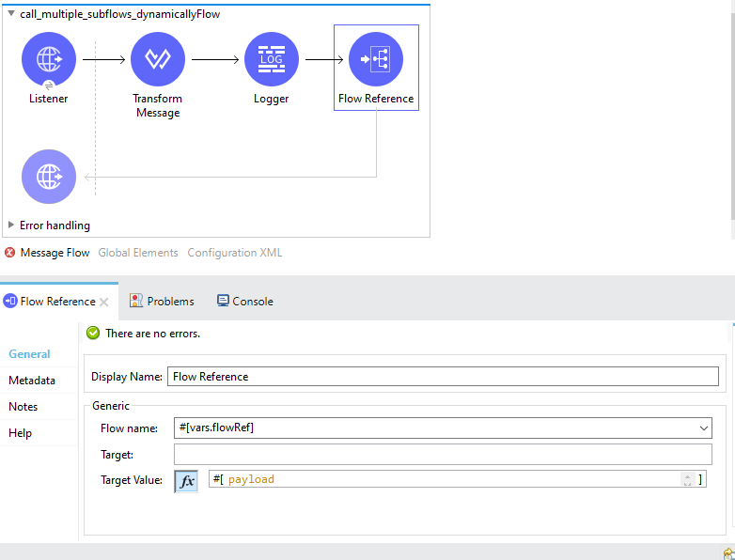
Task: Click the Flow Reference canvas label
Action: pos(376,99)
